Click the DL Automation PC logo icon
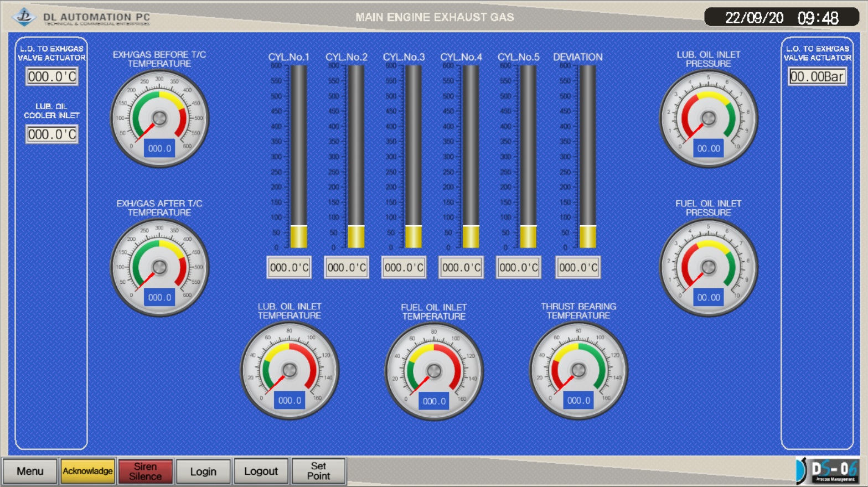Viewport: 868px width, 487px height. (x=24, y=17)
